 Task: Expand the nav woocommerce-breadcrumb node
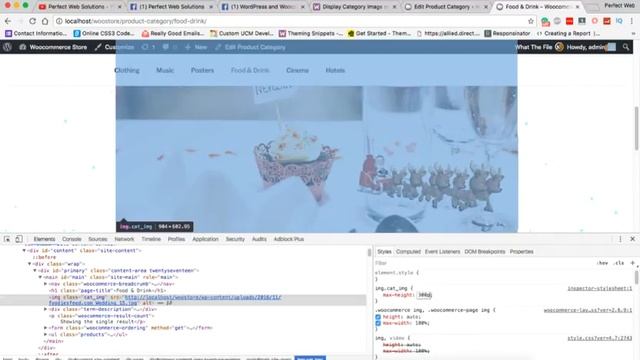(45, 284)
